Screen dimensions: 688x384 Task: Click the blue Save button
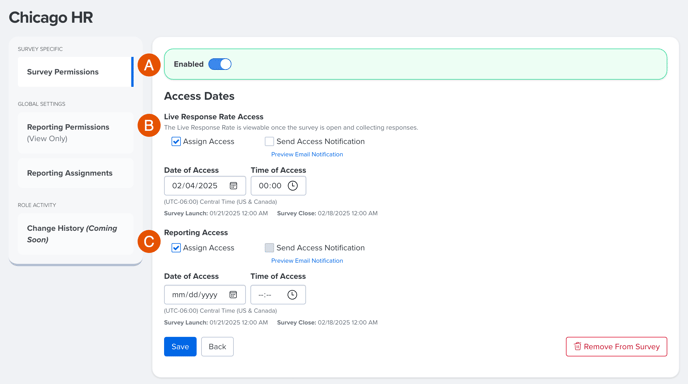click(x=180, y=347)
